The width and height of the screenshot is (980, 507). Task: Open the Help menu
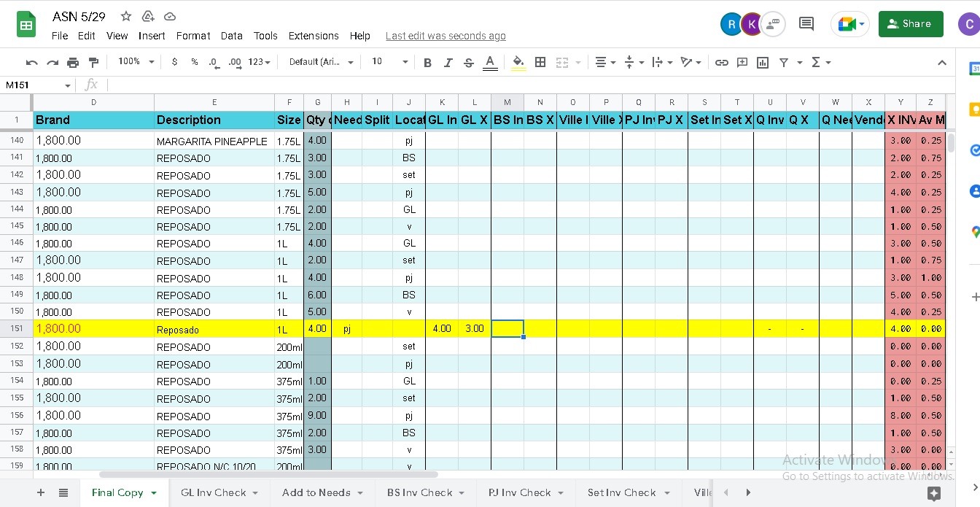click(x=359, y=36)
